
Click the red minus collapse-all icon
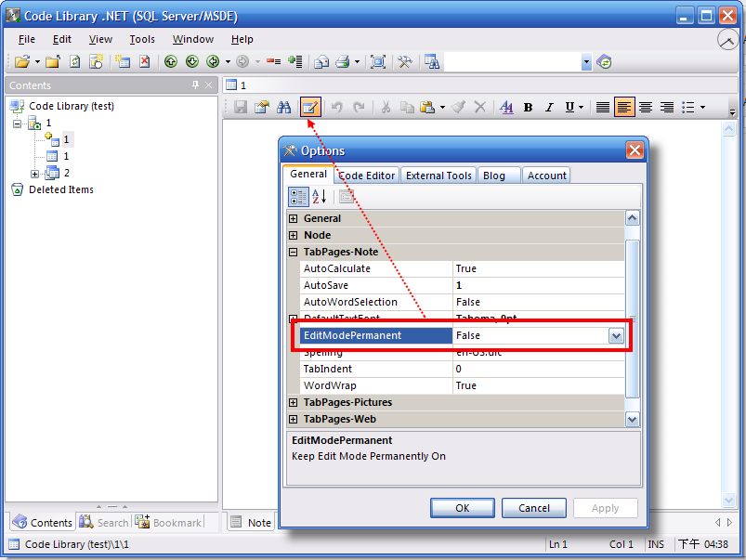273,62
